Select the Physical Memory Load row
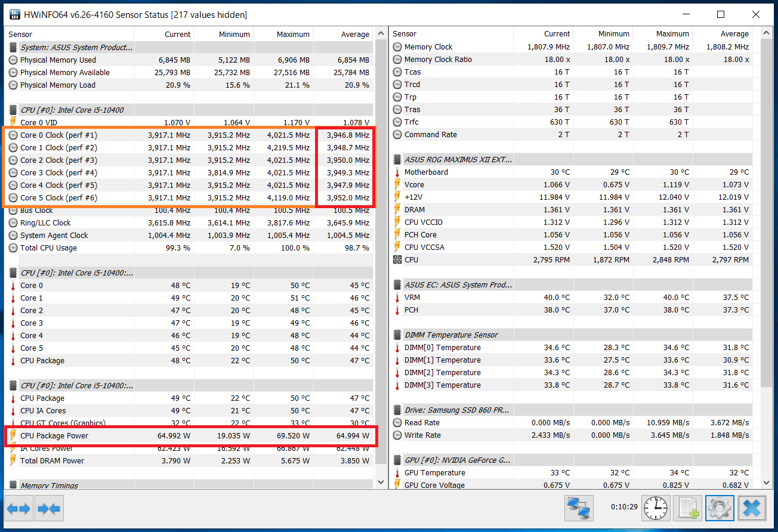The image size is (778, 532). coord(190,85)
